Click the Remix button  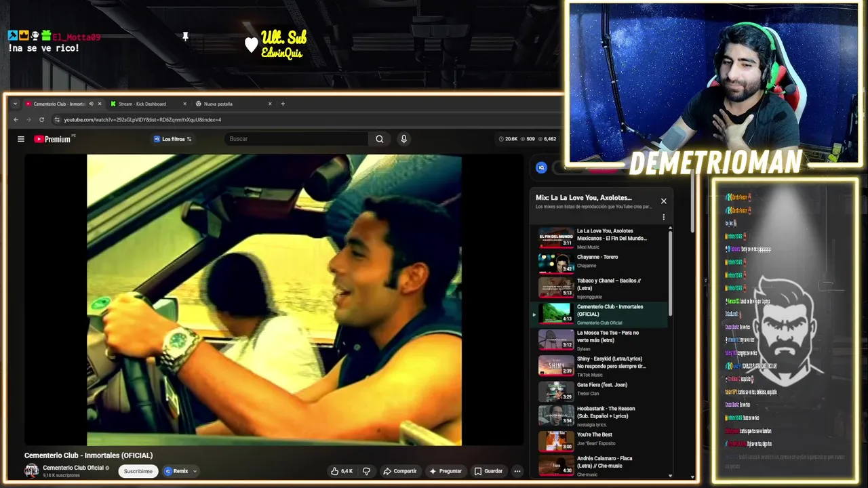coord(176,471)
